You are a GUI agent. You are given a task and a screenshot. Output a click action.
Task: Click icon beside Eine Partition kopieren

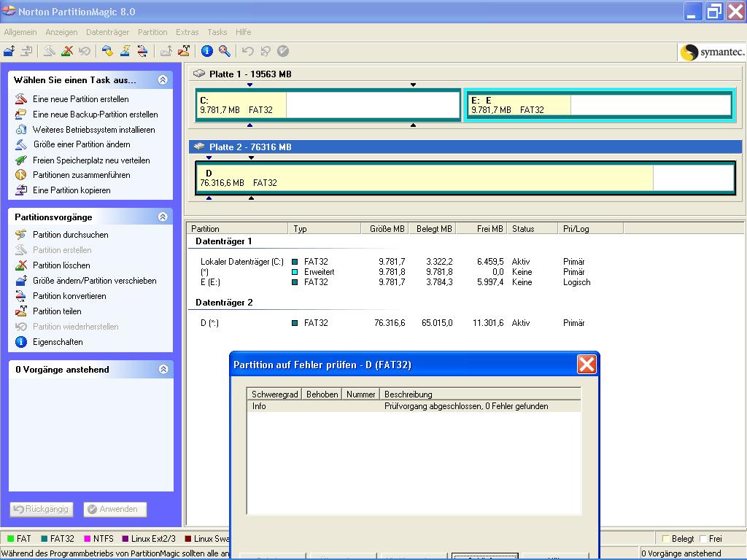21,190
